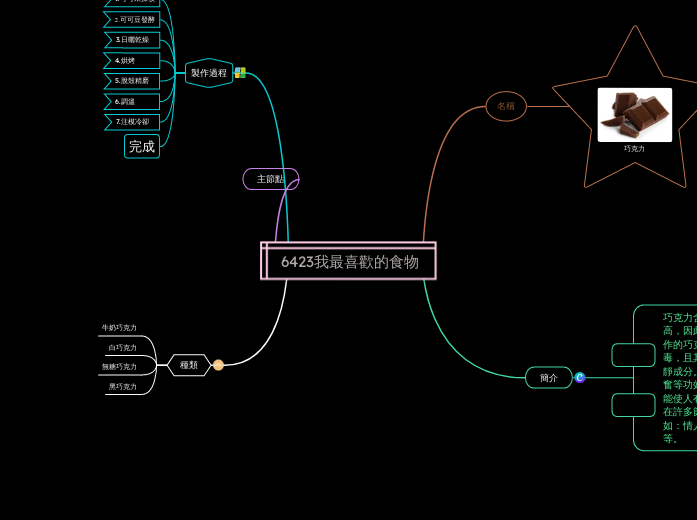Select the 名稱 oval node
This screenshot has width=697, height=520.
click(506, 106)
